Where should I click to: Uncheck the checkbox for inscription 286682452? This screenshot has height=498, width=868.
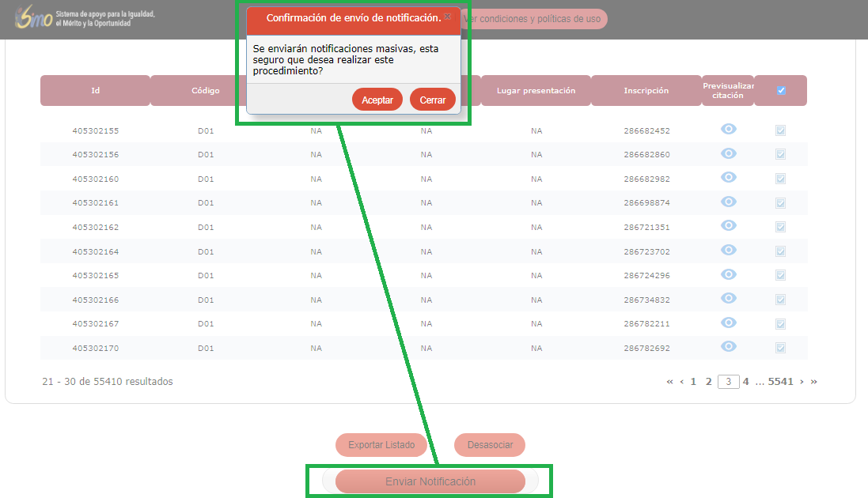pyautogui.click(x=780, y=130)
